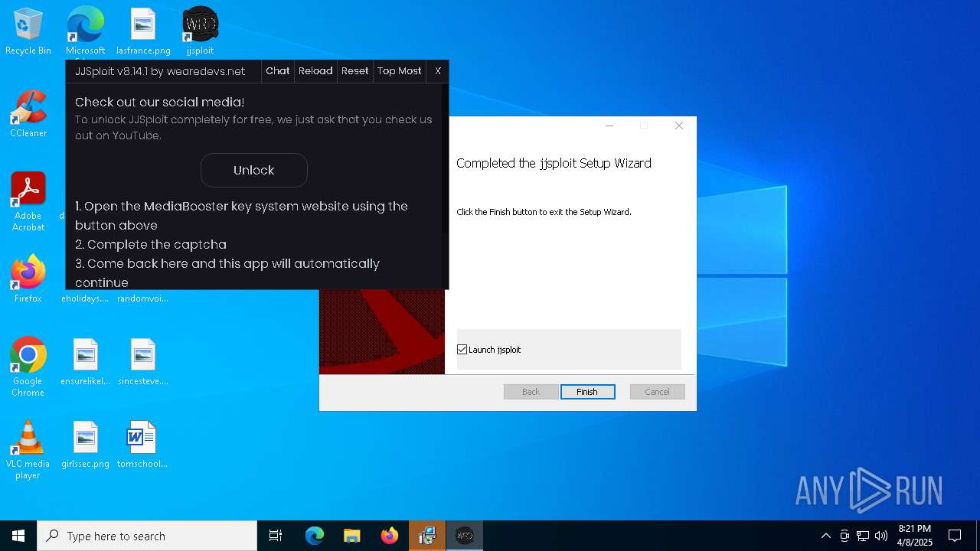Select the jjsploit desktop shortcut

click(x=200, y=31)
